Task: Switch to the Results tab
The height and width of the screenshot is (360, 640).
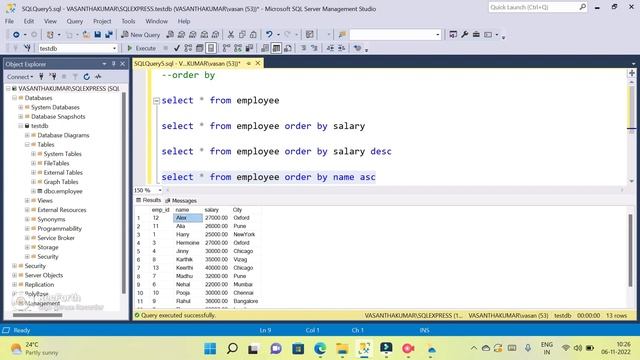Action: [x=149, y=200]
